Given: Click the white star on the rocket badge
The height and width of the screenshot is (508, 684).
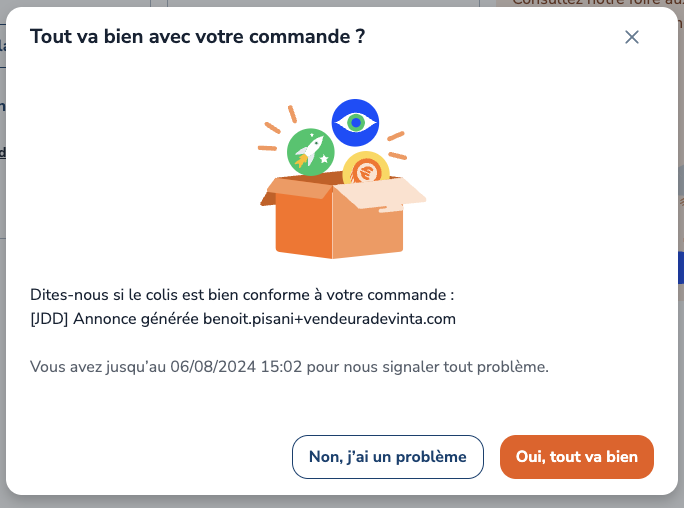Looking at the screenshot, I should pos(324,159).
